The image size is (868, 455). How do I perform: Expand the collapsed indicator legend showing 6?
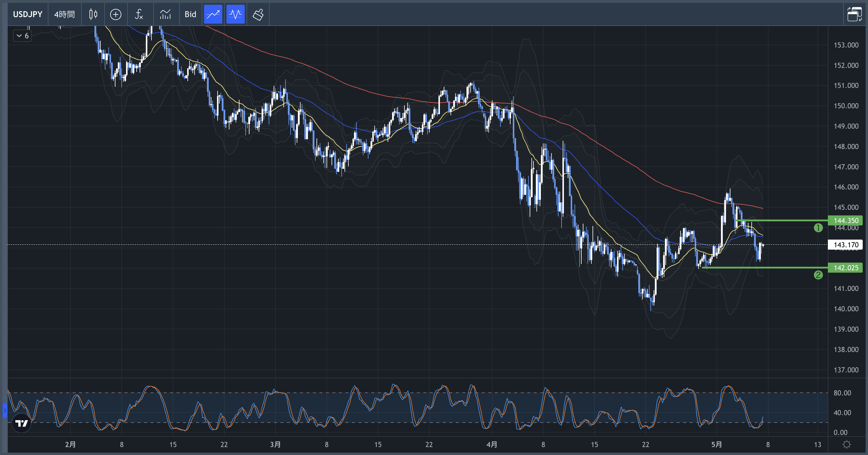22,36
